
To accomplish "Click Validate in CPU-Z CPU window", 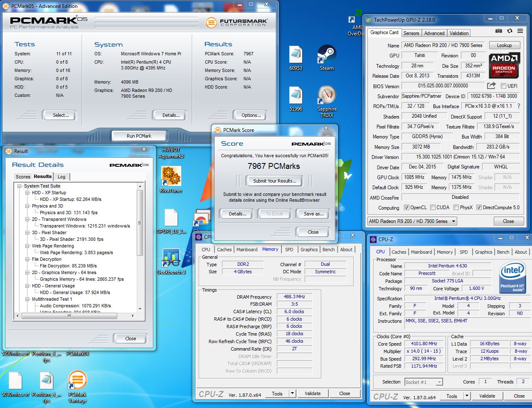I will click(x=487, y=396).
